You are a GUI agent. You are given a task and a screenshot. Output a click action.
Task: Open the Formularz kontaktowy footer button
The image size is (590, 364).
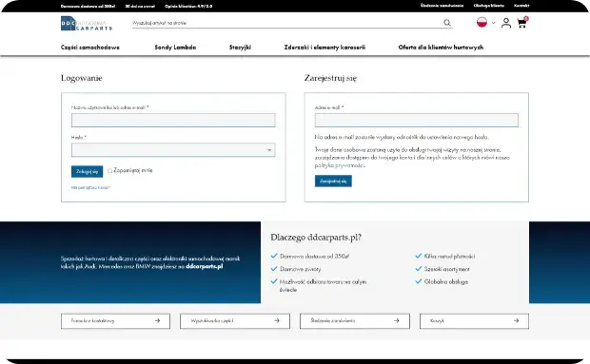pos(115,321)
